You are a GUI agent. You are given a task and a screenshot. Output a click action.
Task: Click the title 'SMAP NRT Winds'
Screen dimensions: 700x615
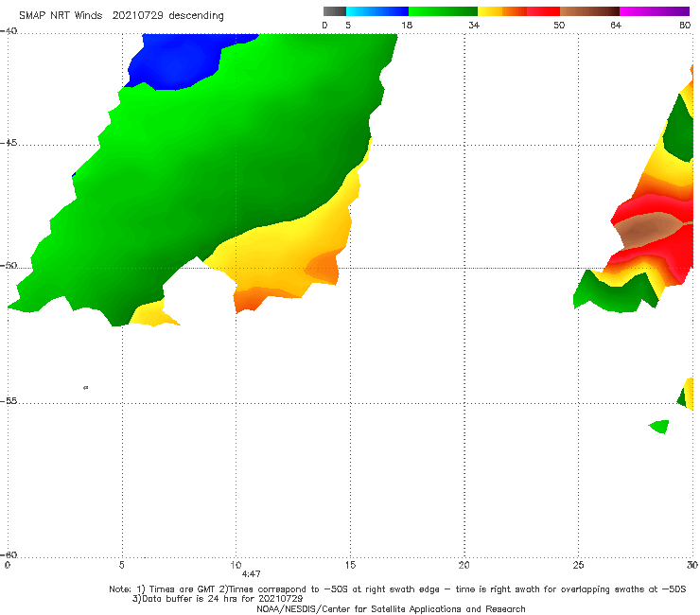[x=61, y=15]
